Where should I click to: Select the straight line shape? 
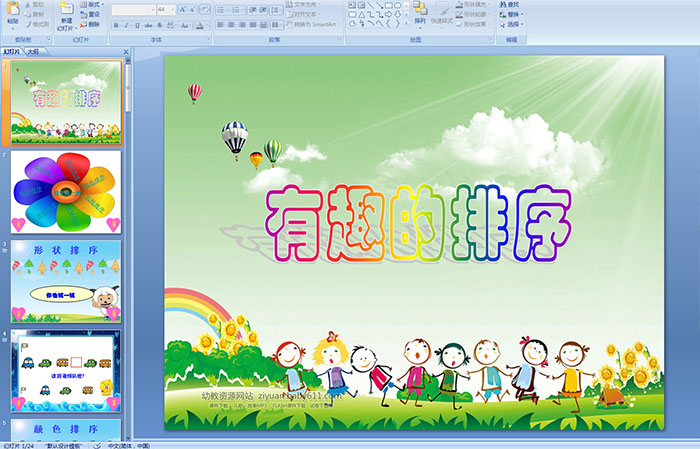[x=370, y=5]
